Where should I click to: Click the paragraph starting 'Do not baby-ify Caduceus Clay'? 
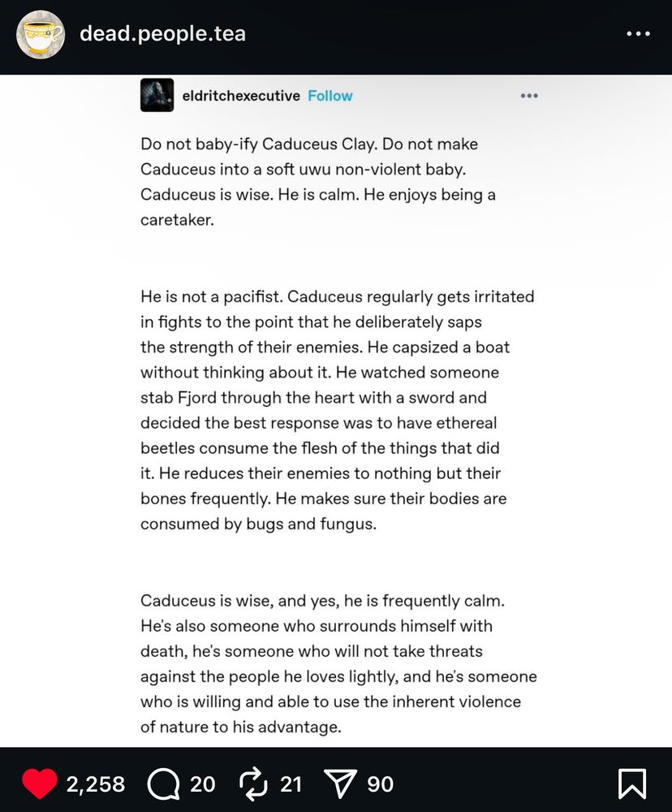tap(318, 182)
